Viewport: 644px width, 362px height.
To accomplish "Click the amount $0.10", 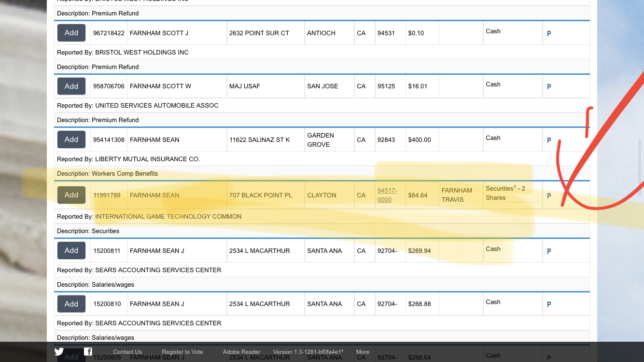I will [x=416, y=33].
